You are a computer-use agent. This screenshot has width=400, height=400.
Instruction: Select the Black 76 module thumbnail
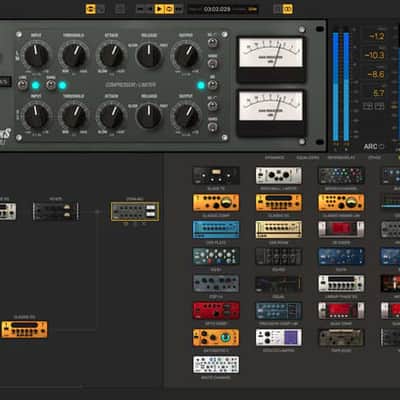216,176
